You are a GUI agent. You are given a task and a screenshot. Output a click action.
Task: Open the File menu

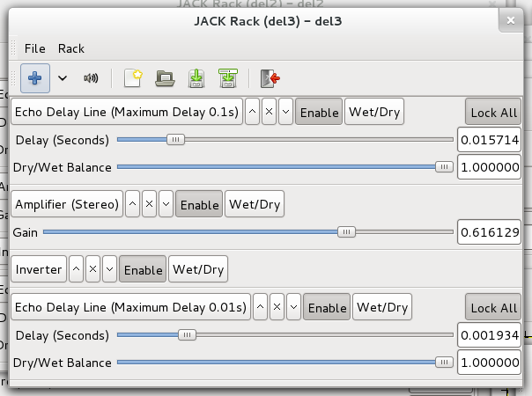[x=35, y=48]
